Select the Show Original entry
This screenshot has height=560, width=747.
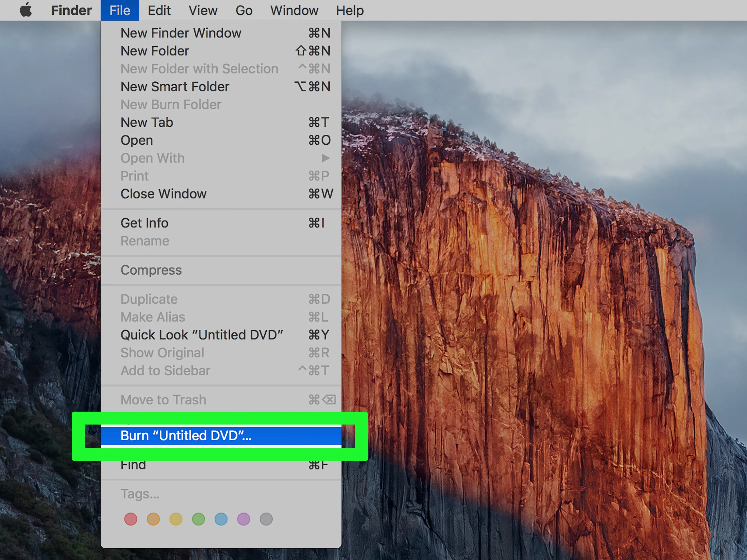tap(221, 353)
